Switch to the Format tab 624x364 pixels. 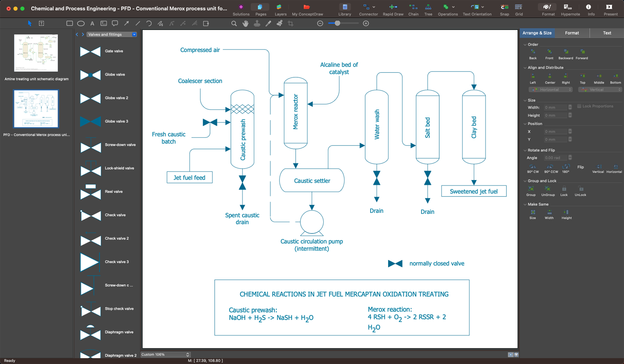pyautogui.click(x=572, y=33)
